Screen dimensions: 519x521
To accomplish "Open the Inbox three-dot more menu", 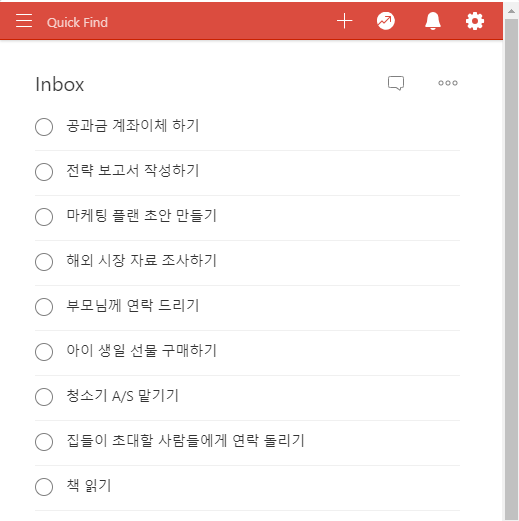I will click(x=448, y=83).
